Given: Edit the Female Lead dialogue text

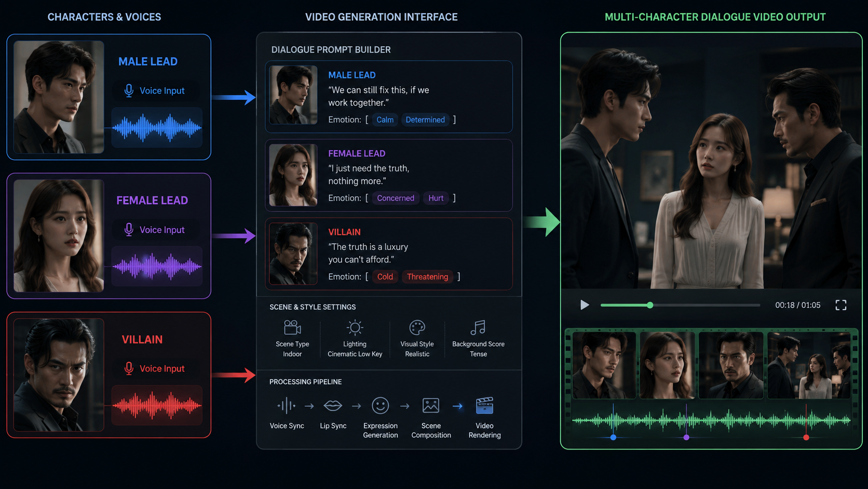Looking at the screenshot, I should pos(369,175).
